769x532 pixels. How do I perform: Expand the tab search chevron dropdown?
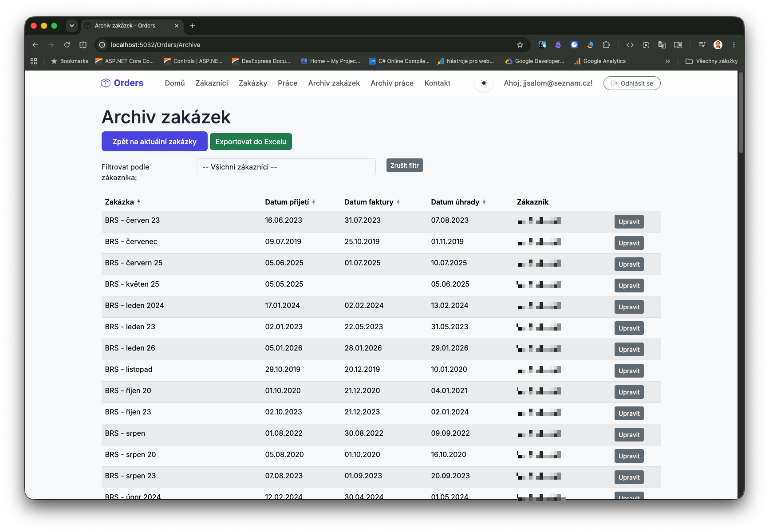(x=71, y=26)
